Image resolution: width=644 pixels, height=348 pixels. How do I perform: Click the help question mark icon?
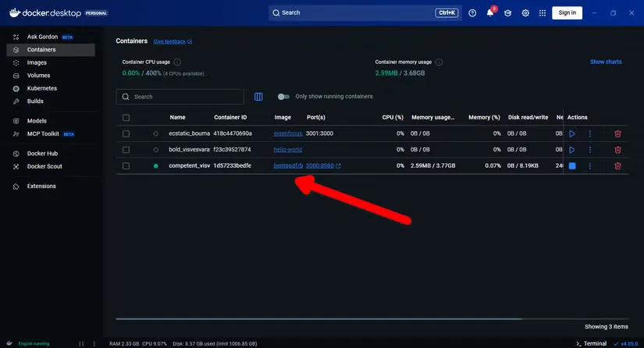pos(472,12)
